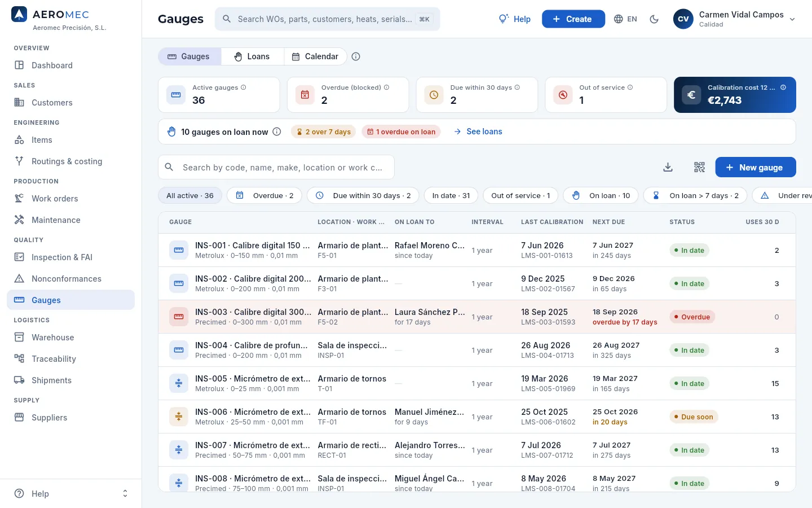This screenshot has width=812, height=508.
Task: Click the Calibration cost euro card
Action: click(x=735, y=95)
